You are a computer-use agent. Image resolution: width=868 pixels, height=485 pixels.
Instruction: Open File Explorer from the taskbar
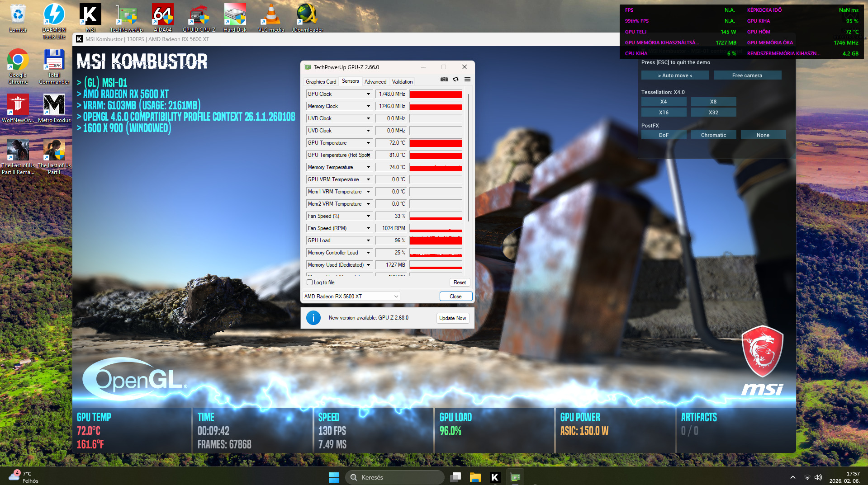click(x=475, y=477)
